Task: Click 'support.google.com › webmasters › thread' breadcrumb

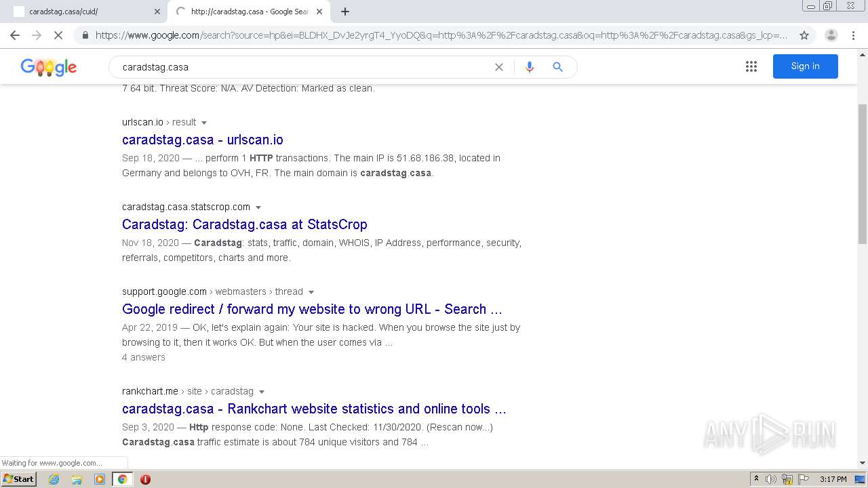Action: tap(212, 291)
